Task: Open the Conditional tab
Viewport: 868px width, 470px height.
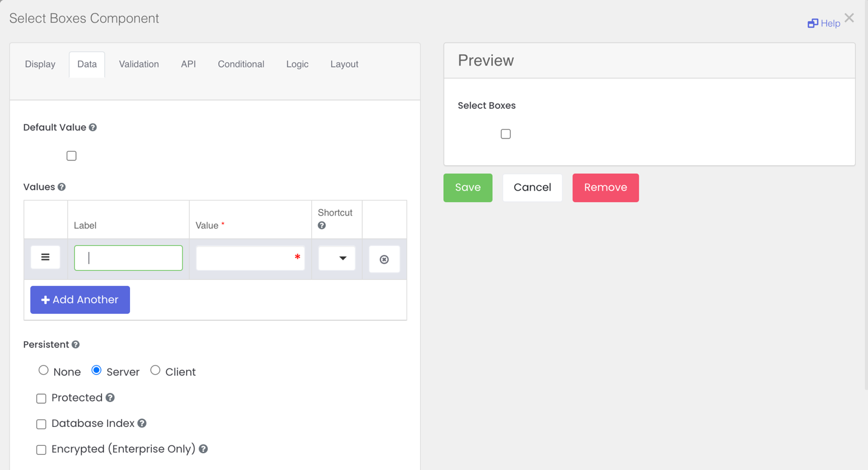Action: click(241, 64)
